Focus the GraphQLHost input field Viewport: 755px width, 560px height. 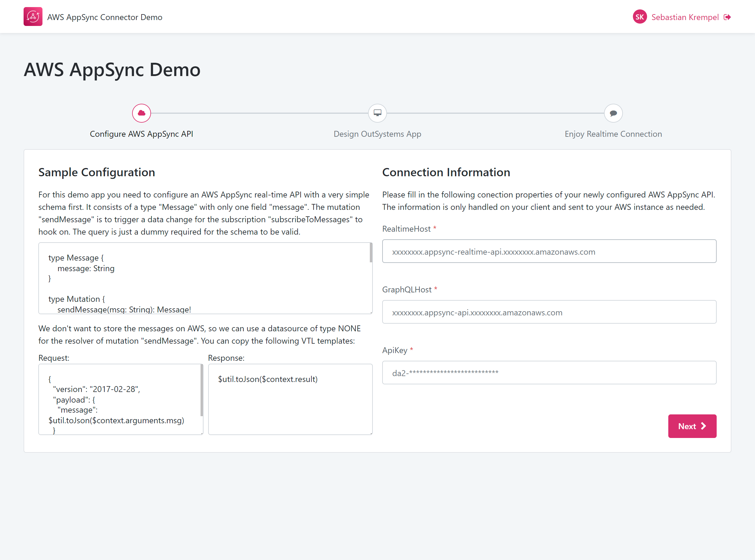point(549,312)
